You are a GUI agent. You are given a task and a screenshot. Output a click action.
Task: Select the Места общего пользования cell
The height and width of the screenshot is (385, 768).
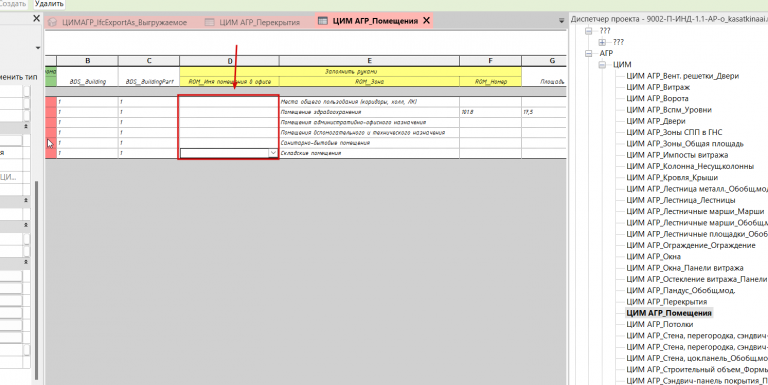pyautogui.click(x=369, y=102)
